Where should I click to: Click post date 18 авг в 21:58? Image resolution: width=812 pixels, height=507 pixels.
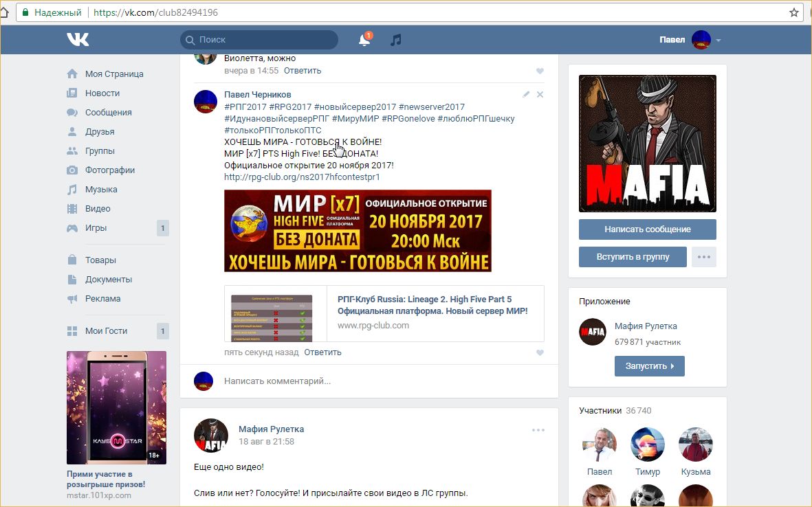click(266, 442)
